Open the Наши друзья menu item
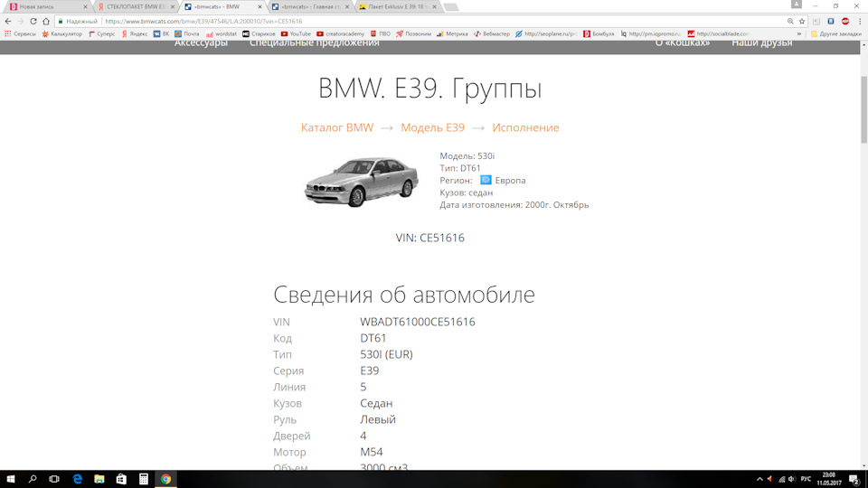Screen dimensions: 868x488 (761, 43)
